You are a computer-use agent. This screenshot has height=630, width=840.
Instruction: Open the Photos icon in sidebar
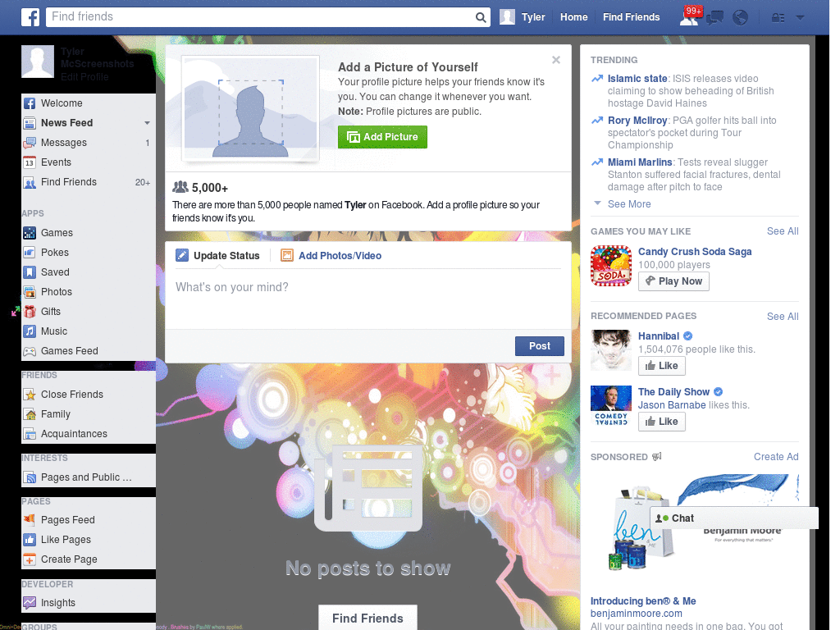[30, 292]
